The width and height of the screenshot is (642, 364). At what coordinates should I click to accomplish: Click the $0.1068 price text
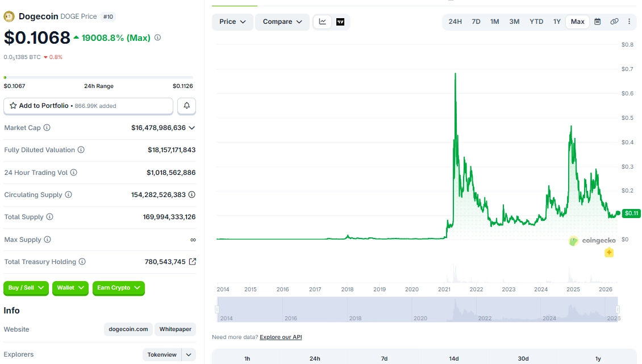[37, 37]
